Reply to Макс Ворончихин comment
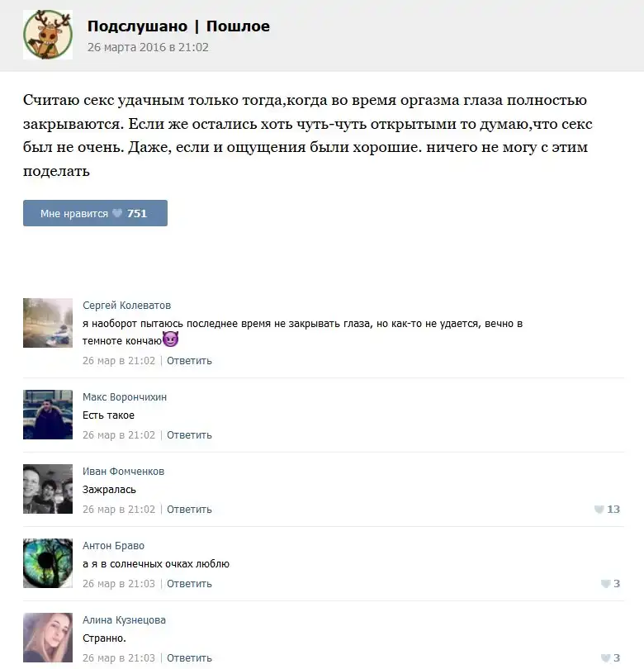Screen dimensions: 644x669 189,434
